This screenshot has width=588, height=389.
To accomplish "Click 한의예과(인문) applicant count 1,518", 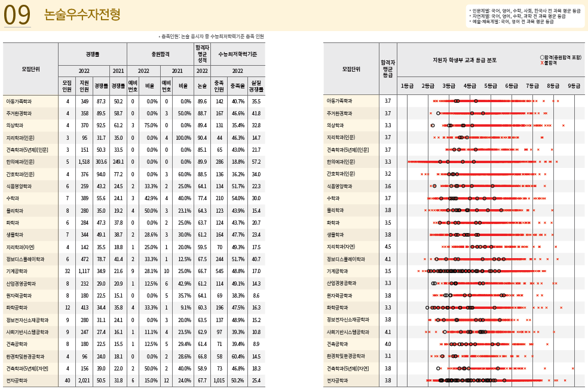I will (84, 162).
